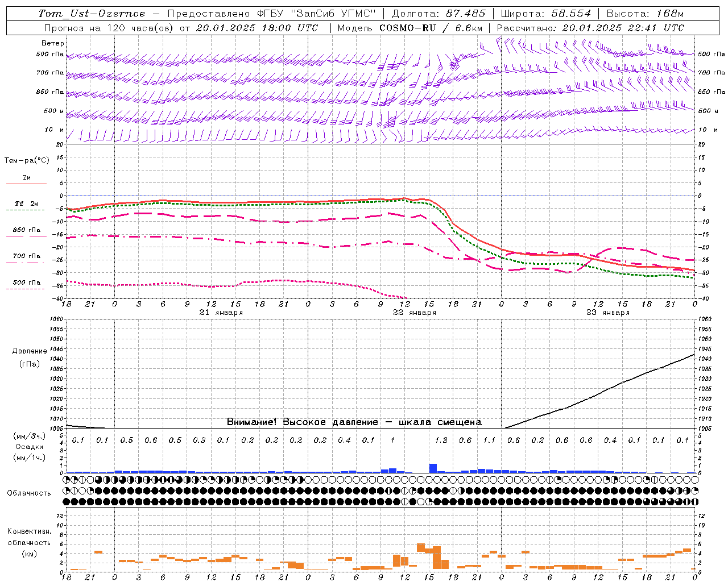Click the station name Tom_Ust-Ozernoe
The height and width of the screenshot is (582, 728).
click(x=92, y=14)
